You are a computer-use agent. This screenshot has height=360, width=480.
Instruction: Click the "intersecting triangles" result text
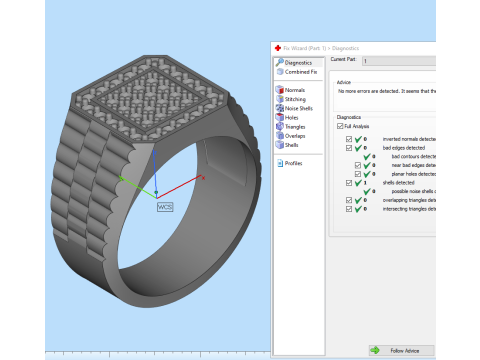409,209
